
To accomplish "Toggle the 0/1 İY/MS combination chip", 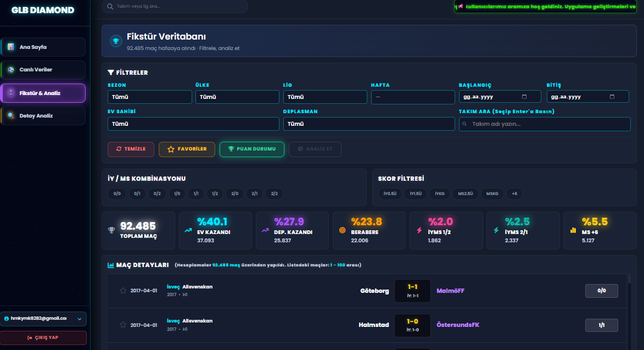I will point(137,193).
